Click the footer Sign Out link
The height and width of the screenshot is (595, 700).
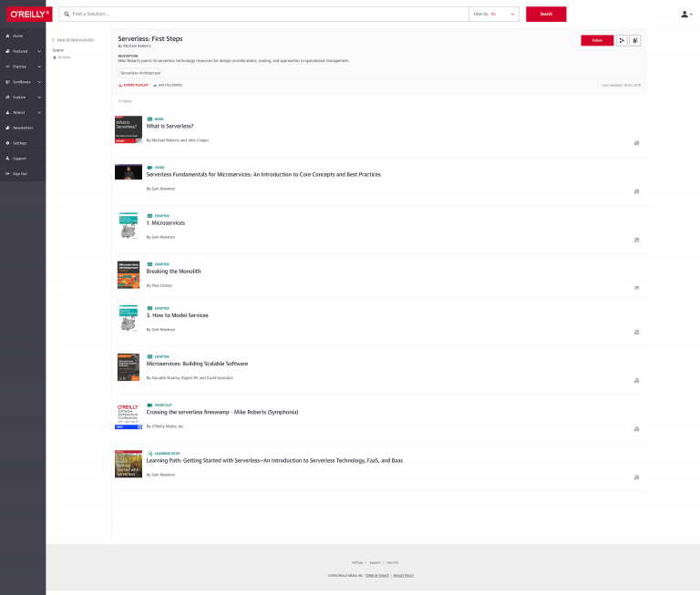click(x=393, y=563)
